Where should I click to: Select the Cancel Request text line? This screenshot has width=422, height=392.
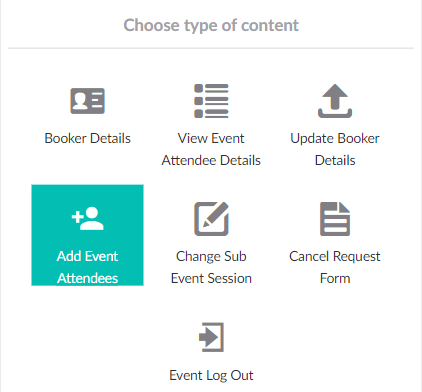[335, 257]
